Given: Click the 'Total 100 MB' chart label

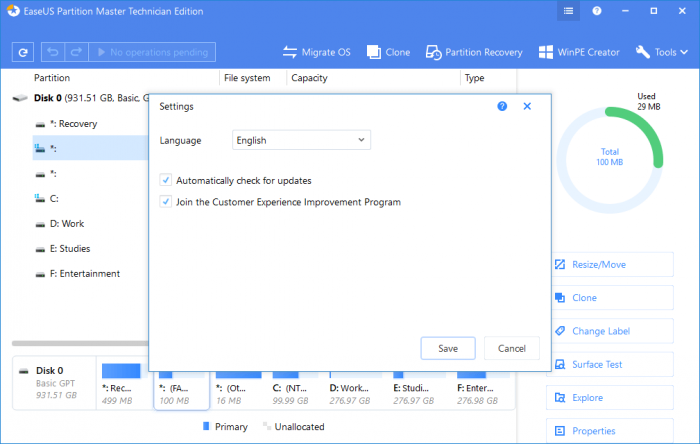Looking at the screenshot, I should tap(609, 157).
